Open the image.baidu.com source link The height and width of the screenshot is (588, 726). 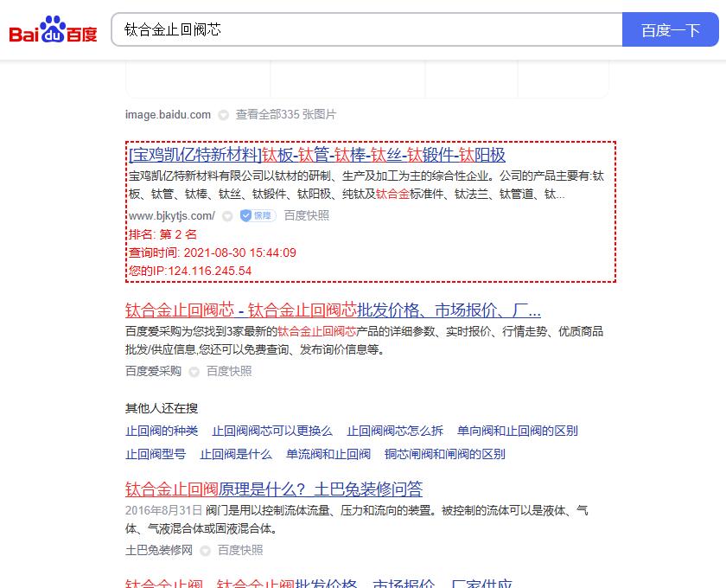(168, 114)
